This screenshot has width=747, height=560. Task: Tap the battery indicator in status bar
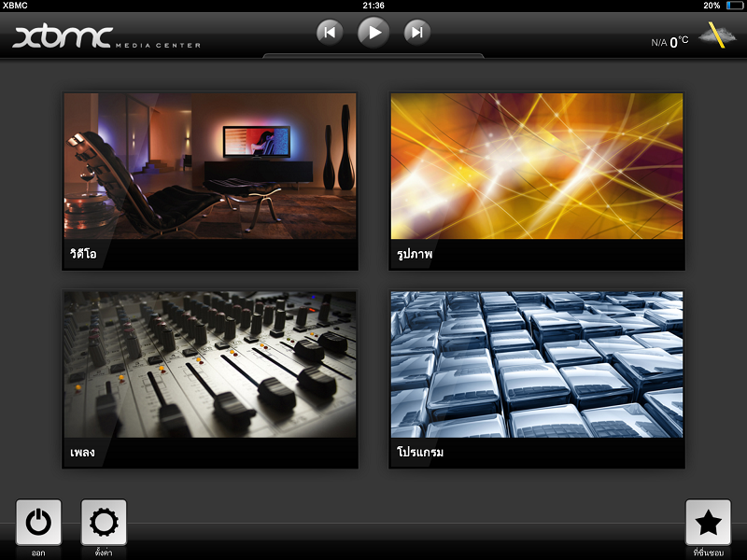tap(734, 6)
